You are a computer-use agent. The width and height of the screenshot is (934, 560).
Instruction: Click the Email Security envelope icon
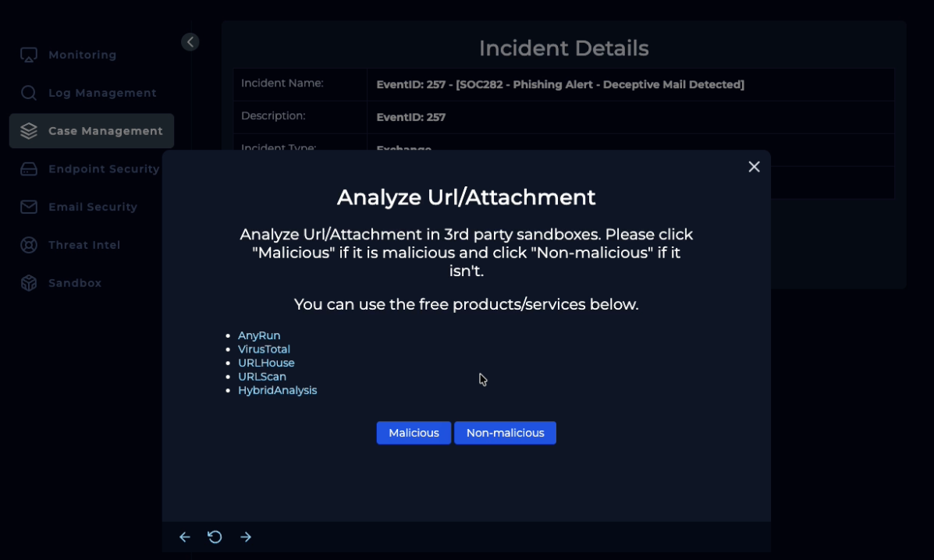click(x=29, y=207)
